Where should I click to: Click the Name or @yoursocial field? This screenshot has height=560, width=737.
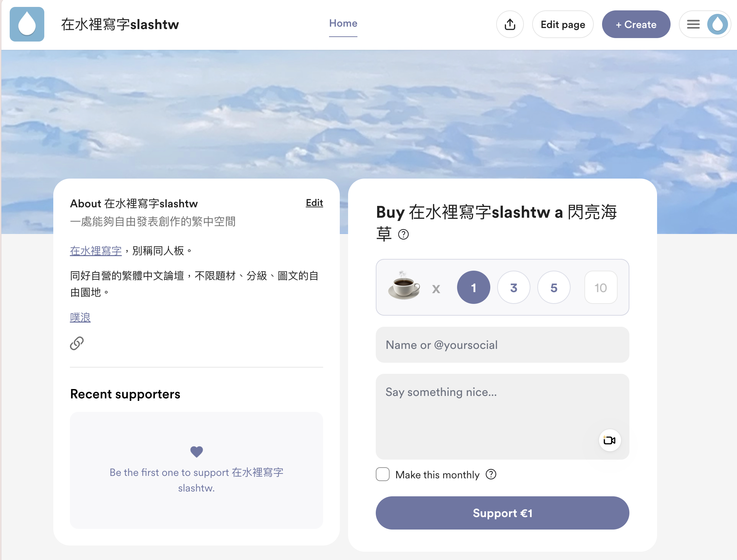pos(502,345)
